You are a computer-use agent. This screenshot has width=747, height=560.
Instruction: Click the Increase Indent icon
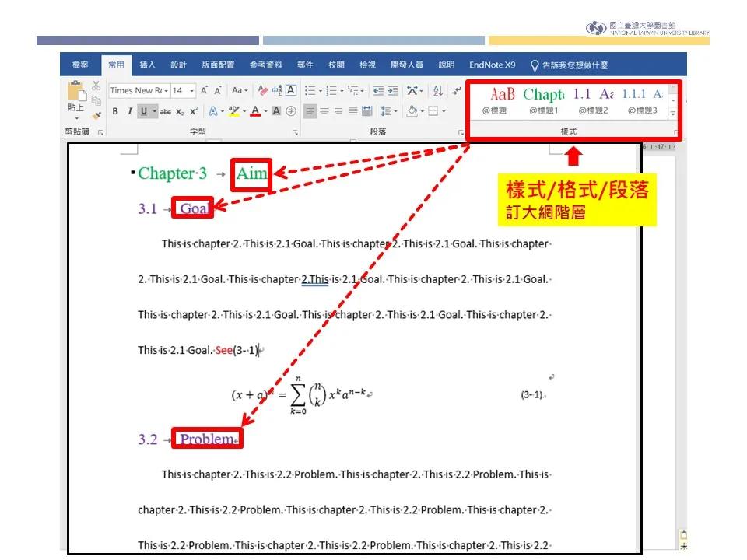coord(392,90)
